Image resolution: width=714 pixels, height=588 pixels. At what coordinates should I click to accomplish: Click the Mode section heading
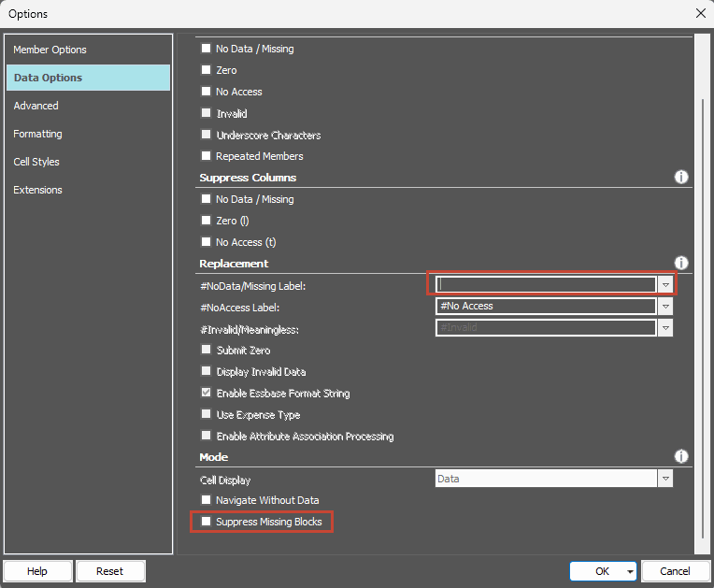[x=214, y=457]
